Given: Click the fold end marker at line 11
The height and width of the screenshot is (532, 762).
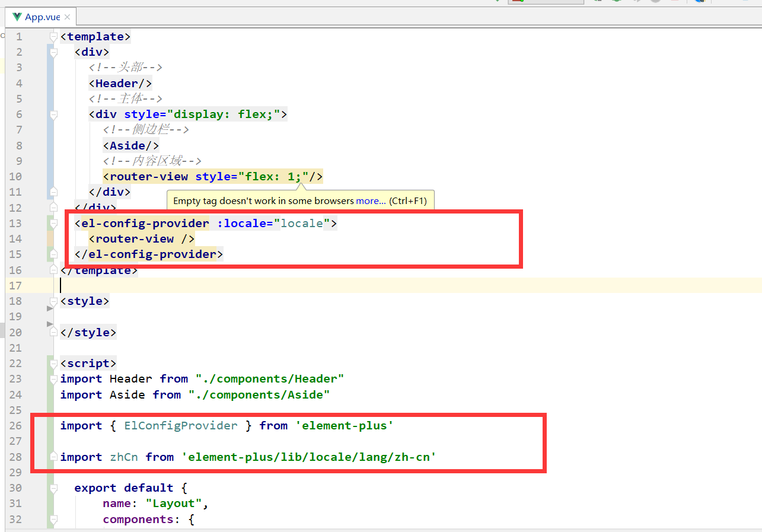Looking at the screenshot, I should pos(53,192).
